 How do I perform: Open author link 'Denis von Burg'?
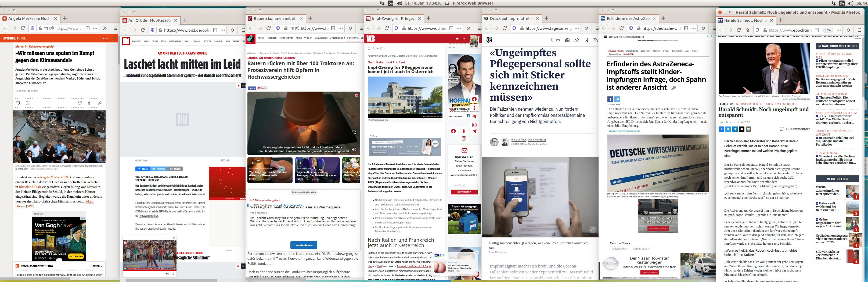pyautogui.click(x=537, y=139)
